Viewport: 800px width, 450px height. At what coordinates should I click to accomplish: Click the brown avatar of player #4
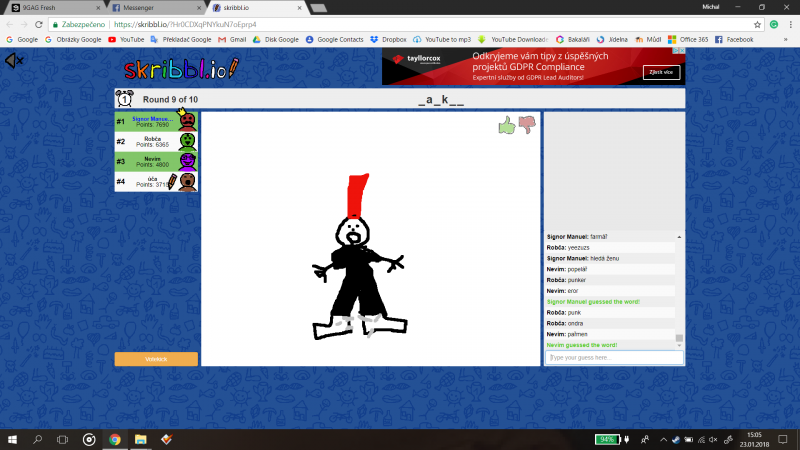(x=187, y=181)
